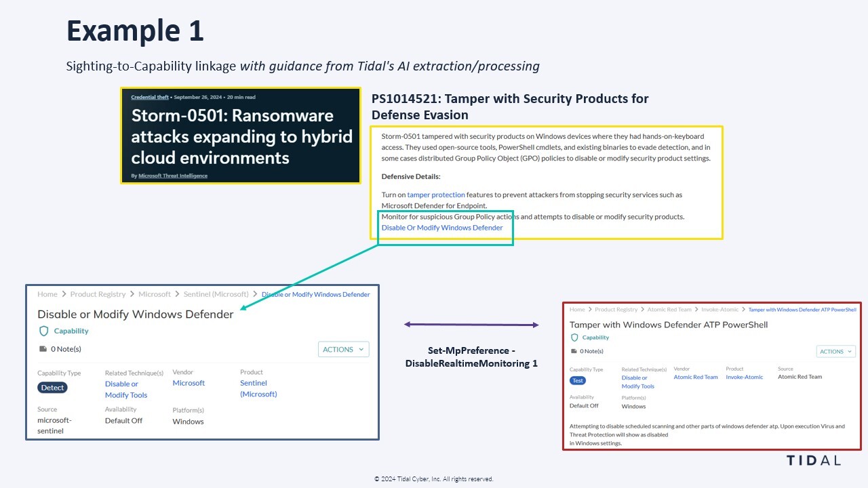Click the Defensive Details subheading
868x488 pixels.
[x=411, y=176]
